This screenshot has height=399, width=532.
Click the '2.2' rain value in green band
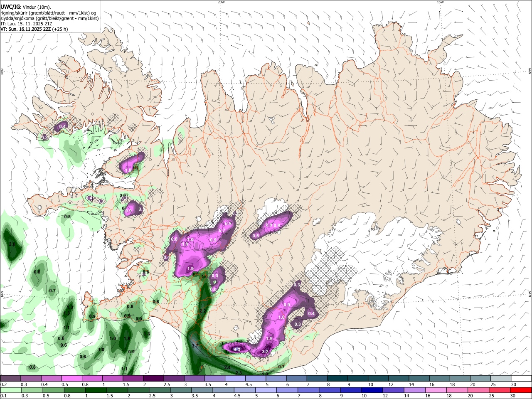(x=203, y=311)
